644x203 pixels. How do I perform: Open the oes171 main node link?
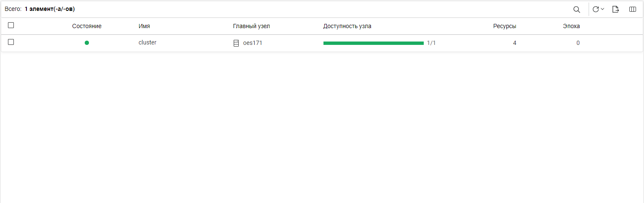coord(253,43)
